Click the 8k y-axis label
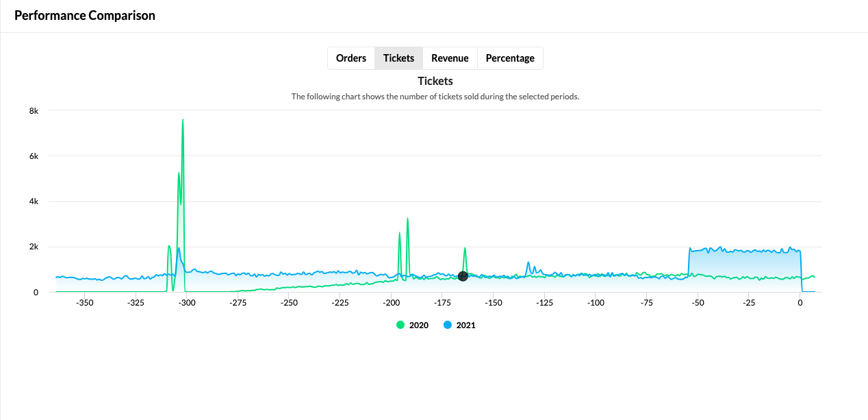The image size is (868, 420). pos(34,110)
